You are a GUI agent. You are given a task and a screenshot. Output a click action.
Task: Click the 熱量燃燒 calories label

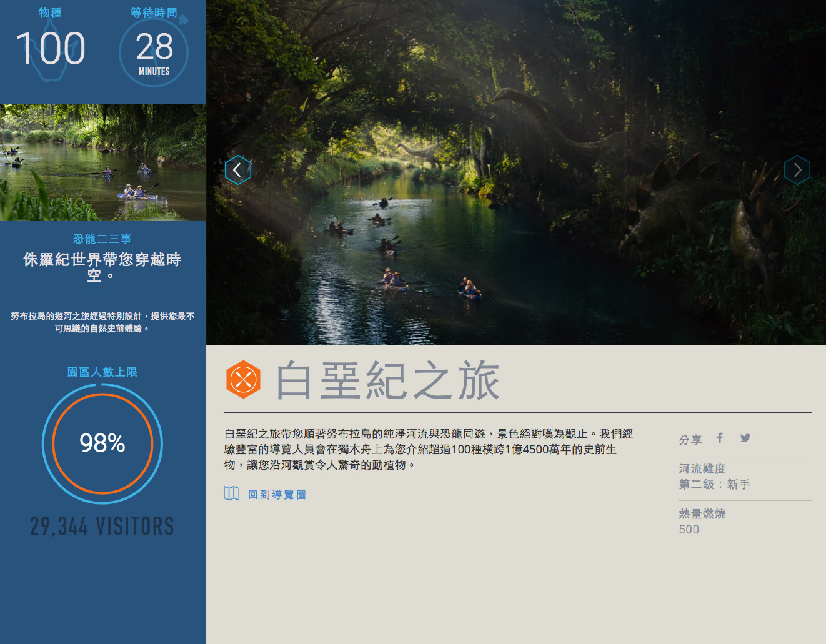pyautogui.click(x=702, y=513)
